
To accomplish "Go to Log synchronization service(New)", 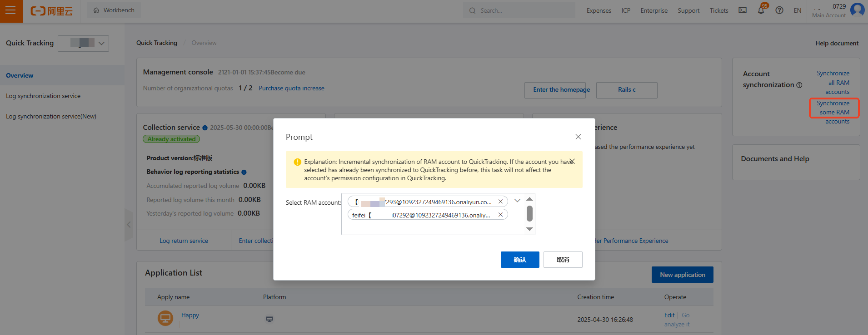I will coord(51,116).
